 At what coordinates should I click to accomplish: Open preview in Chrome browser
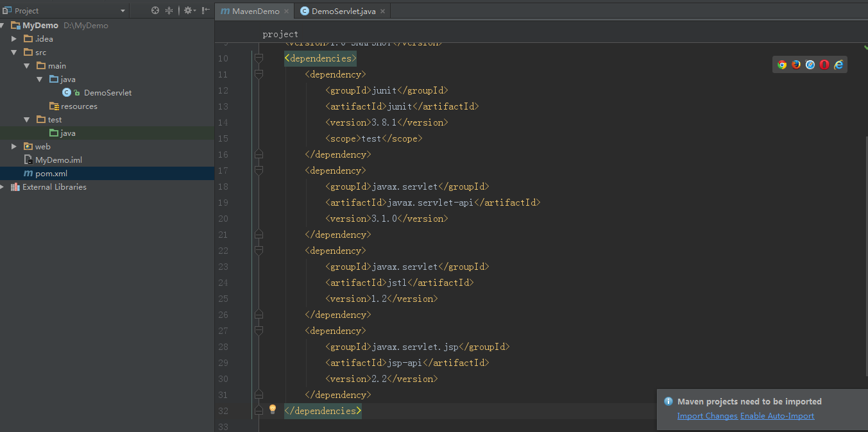782,65
